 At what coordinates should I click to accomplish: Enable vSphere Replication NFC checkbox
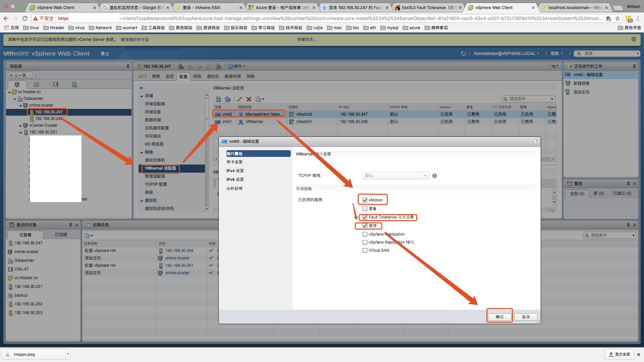click(x=365, y=242)
